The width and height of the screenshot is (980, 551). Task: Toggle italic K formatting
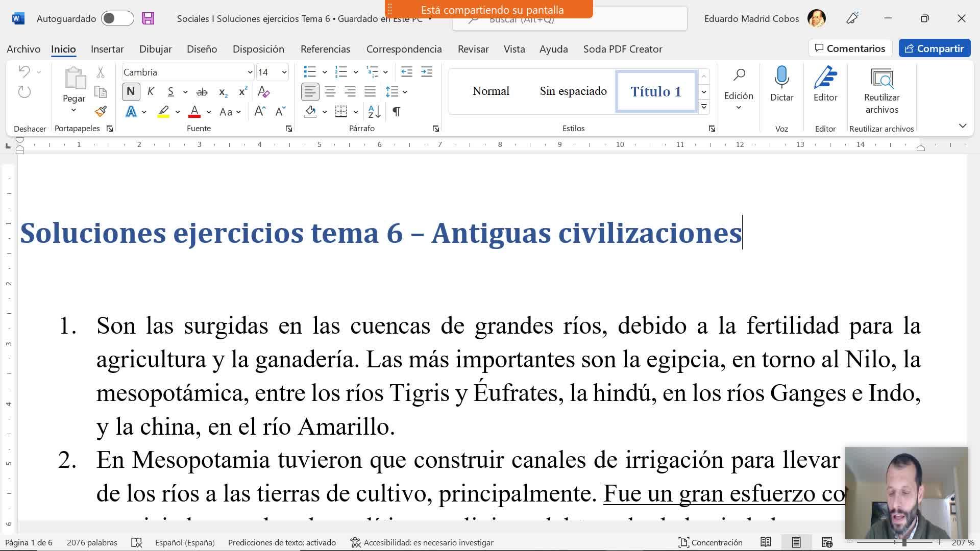tap(151, 92)
